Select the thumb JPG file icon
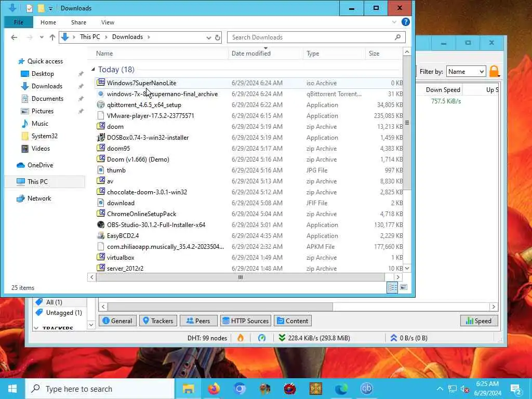532x399 pixels. pos(101,170)
